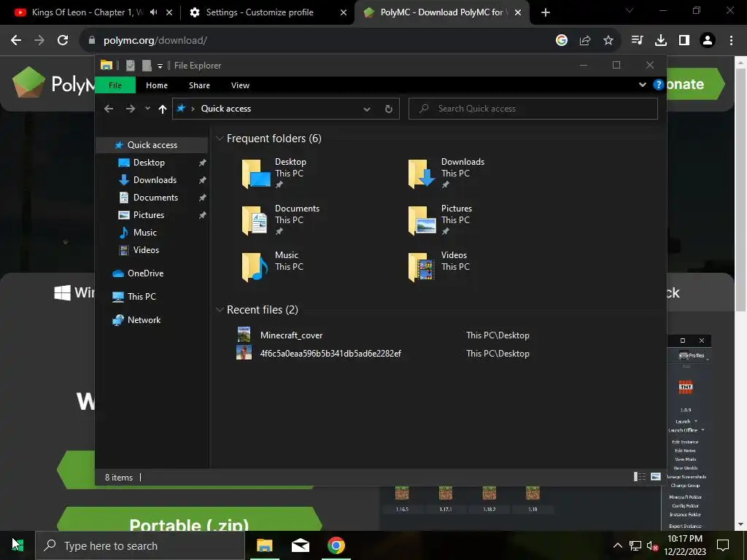This screenshot has height=560, width=747.
Task: Click the taskbar search box
Action: pyautogui.click(x=140, y=545)
